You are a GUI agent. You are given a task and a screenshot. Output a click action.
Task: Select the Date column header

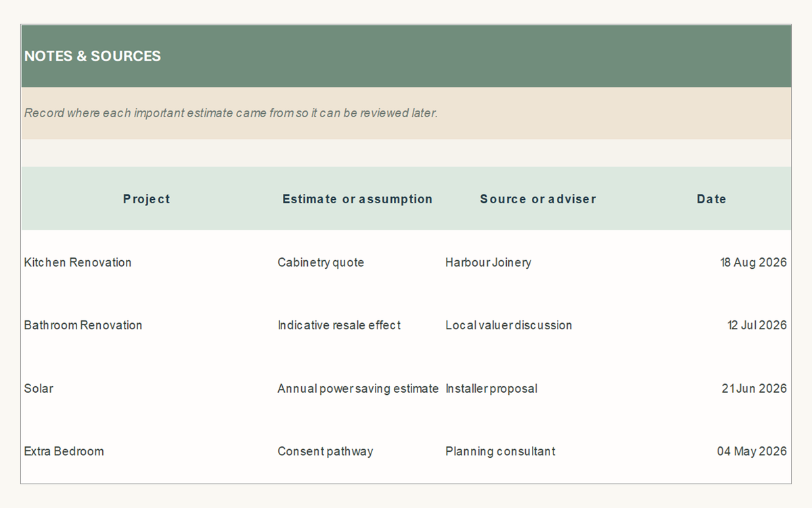(x=712, y=199)
